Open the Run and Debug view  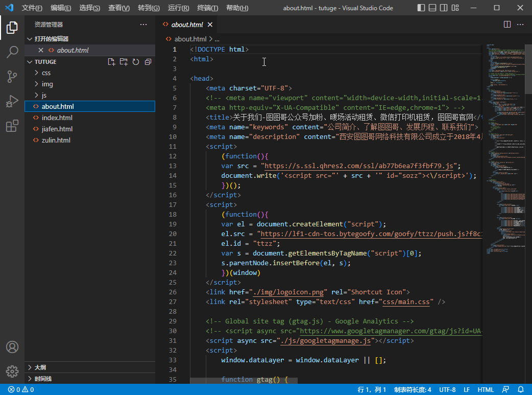point(12,101)
